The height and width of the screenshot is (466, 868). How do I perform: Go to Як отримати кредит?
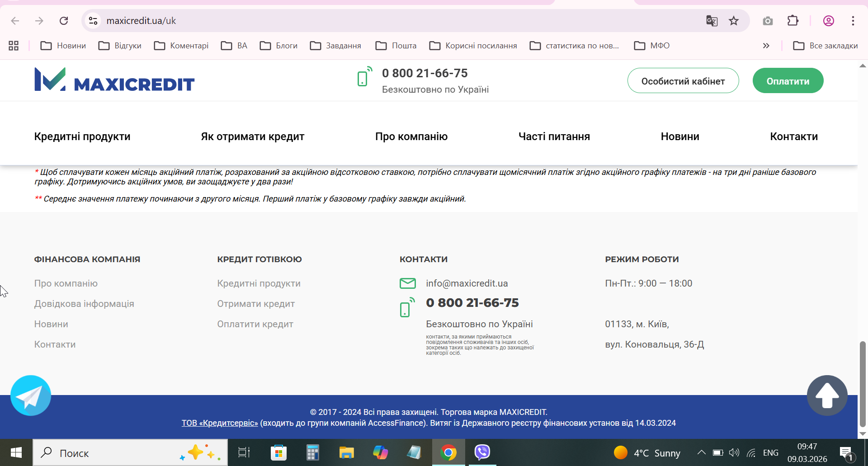(x=253, y=137)
